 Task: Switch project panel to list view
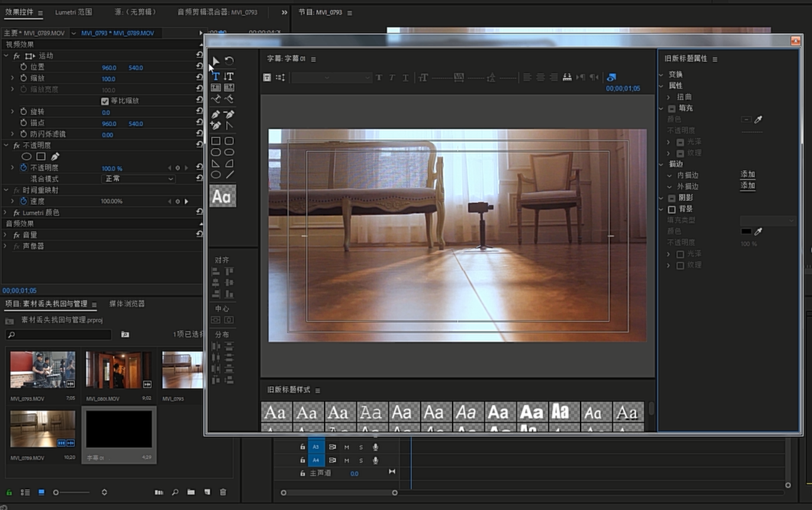click(25, 492)
